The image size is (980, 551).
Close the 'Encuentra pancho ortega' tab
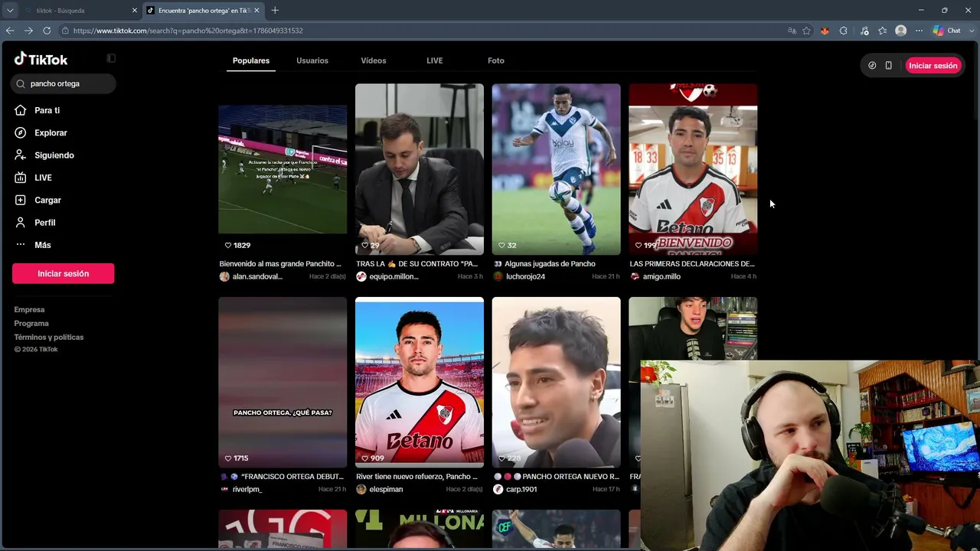click(256, 11)
